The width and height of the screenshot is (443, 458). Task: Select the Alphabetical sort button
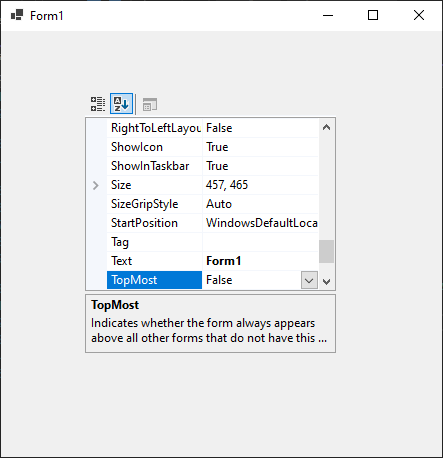coord(121,104)
